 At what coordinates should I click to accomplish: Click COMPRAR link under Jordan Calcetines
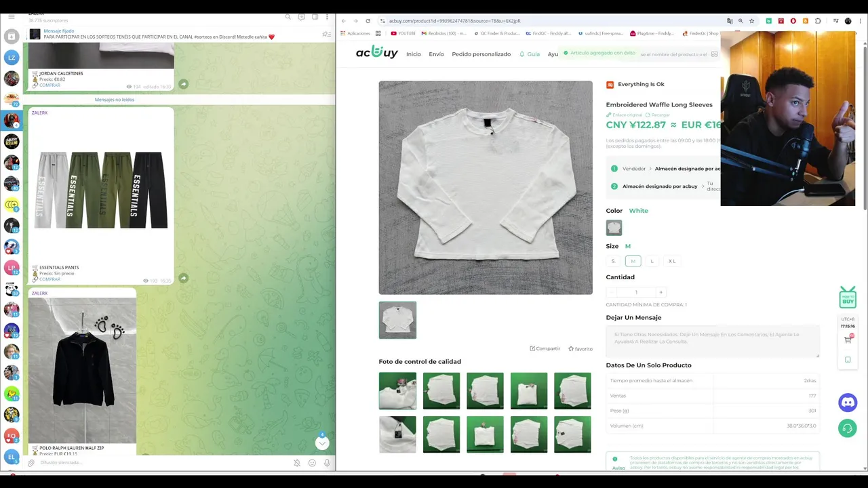click(x=50, y=85)
